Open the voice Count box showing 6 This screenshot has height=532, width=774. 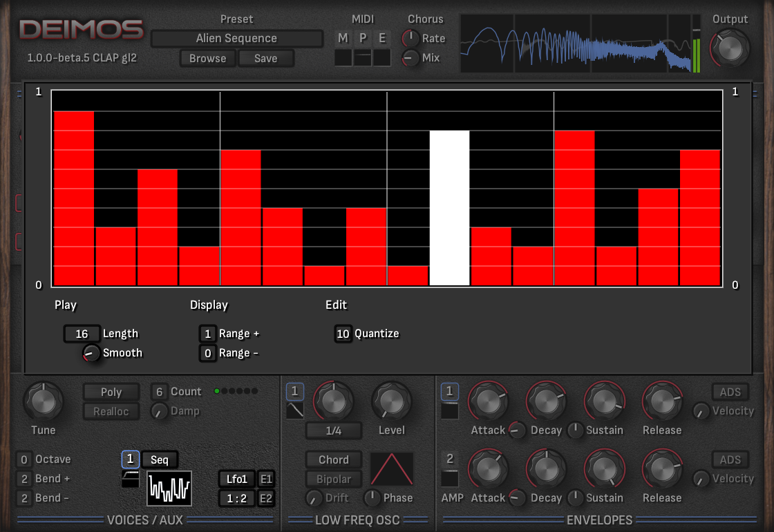pyautogui.click(x=159, y=392)
